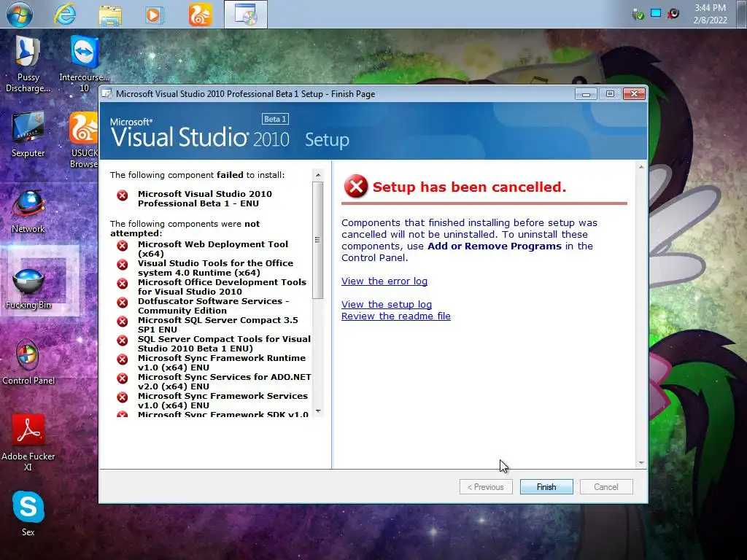Click the Finish button

pyautogui.click(x=546, y=486)
